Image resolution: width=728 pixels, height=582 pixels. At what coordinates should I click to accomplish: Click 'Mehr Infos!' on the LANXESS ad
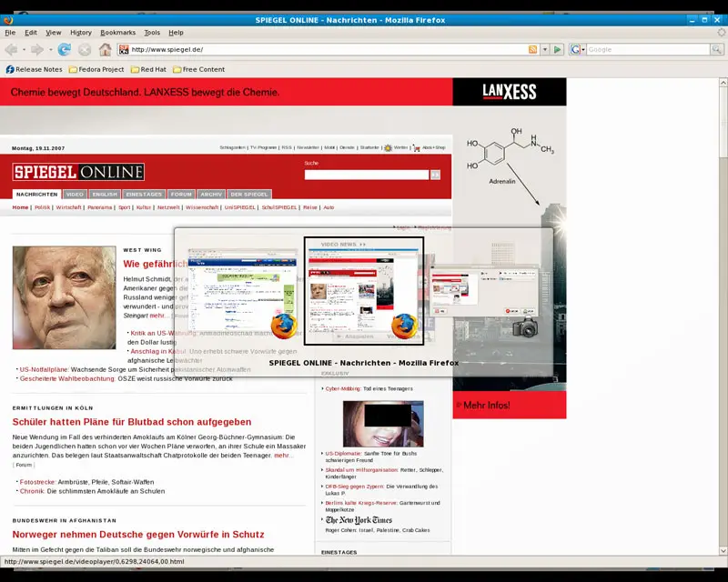point(487,406)
